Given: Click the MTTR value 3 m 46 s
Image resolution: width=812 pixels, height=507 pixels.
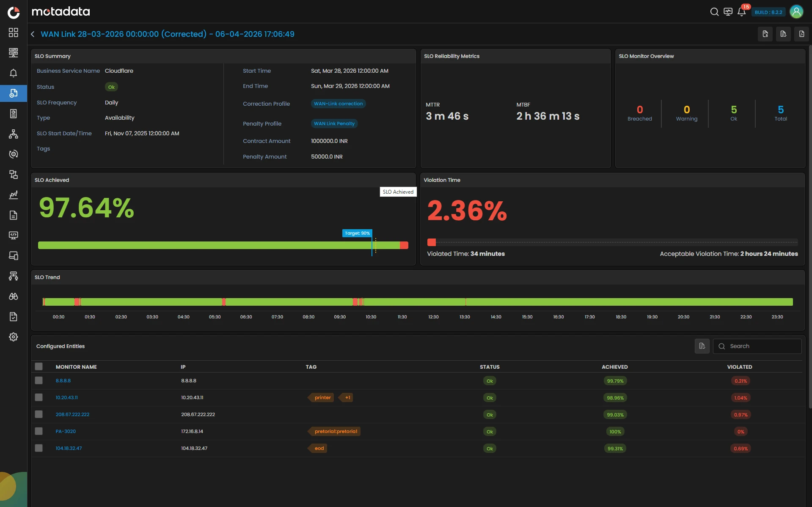Looking at the screenshot, I should pos(447,116).
